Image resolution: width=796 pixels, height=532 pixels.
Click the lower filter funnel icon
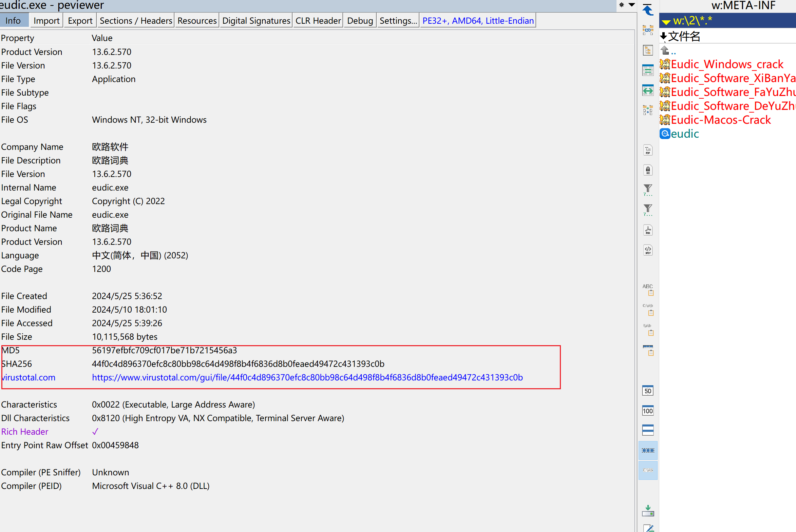(x=648, y=210)
